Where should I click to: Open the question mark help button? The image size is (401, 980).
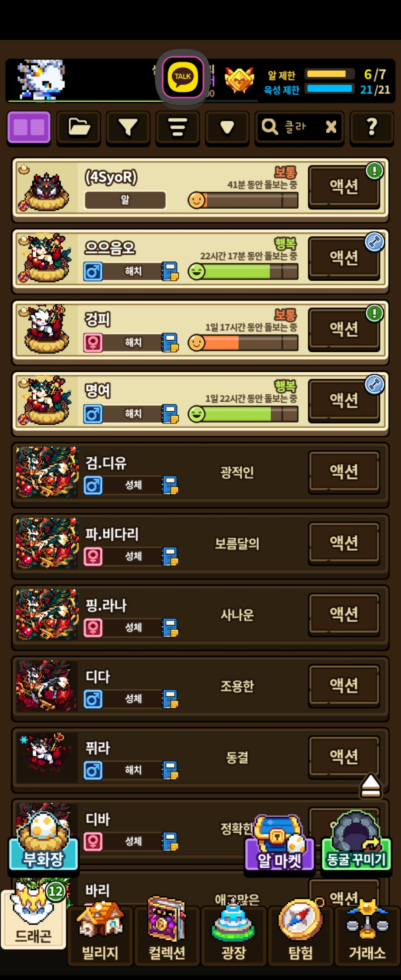371,127
